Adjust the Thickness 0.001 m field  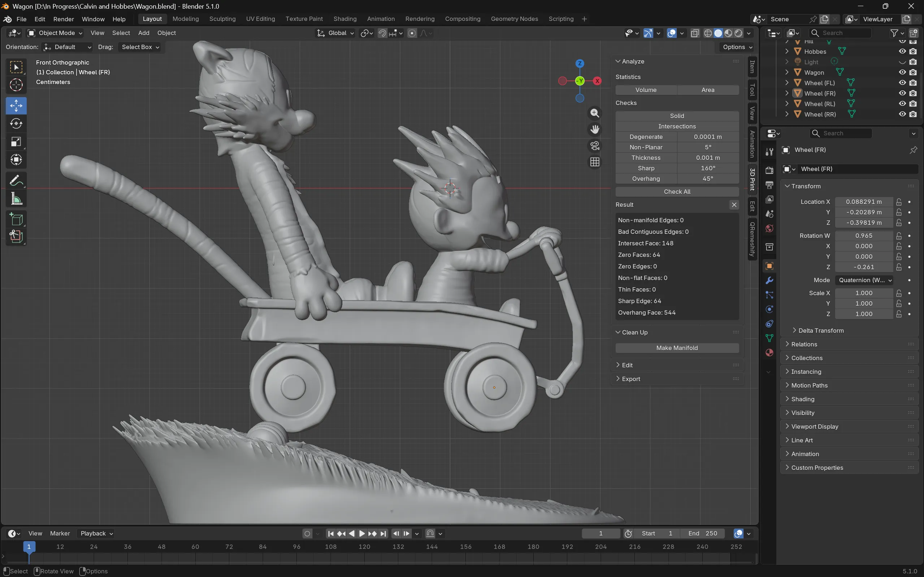pos(708,158)
